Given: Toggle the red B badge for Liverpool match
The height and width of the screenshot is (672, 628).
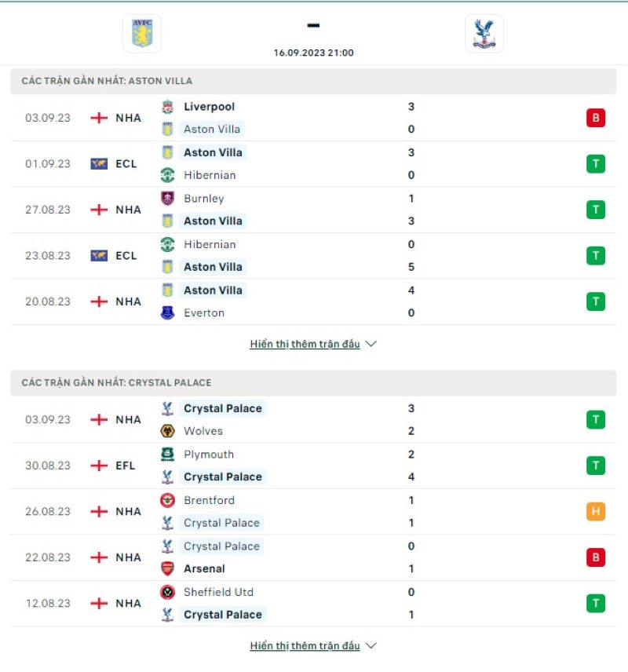Looking at the screenshot, I should pyautogui.click(x=597, y=117).
